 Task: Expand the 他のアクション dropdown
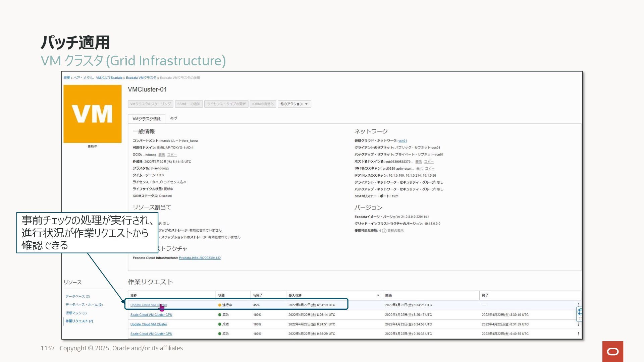pyautogui.click(x=294, y=104)
